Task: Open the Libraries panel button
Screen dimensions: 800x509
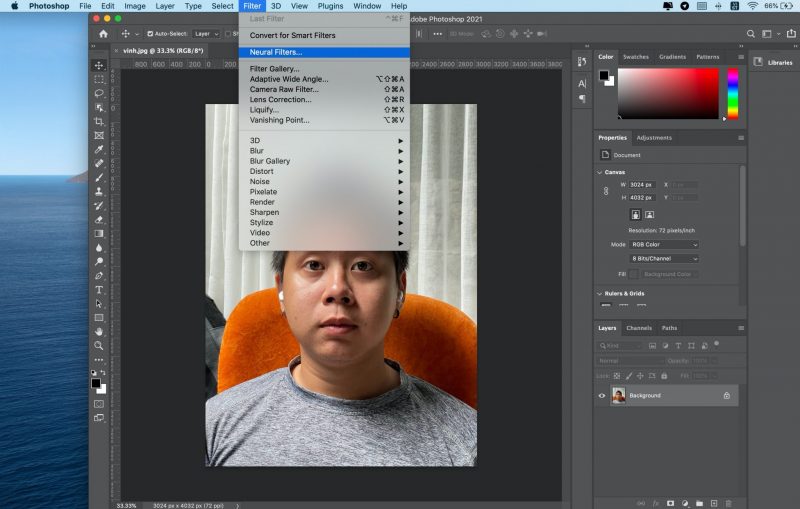Action: (x=774, y=62)
